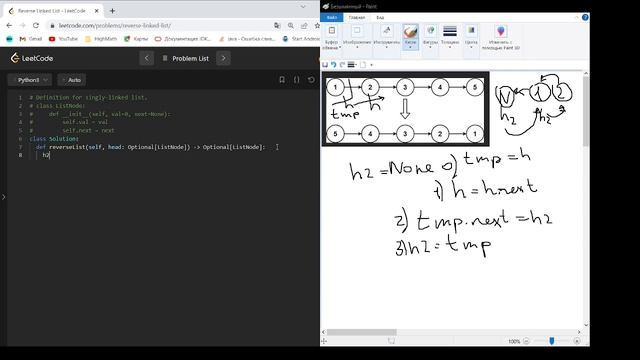
Task: Click the Auto button in the editor toolbar
Action: (x=72, y=80)
